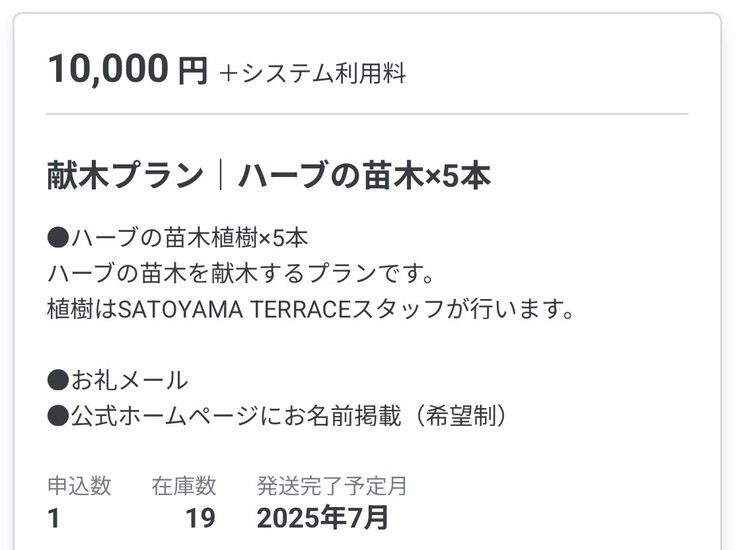The image size is (736, 550).
Task: Click the bullet icon before お礼メール
Action: (58, 380)
